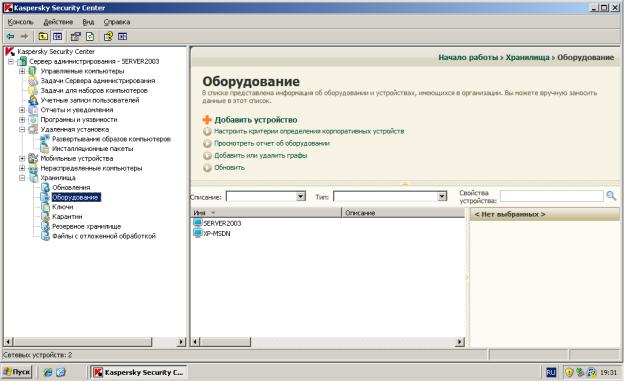Open the Вид menu

coord(88,22)
